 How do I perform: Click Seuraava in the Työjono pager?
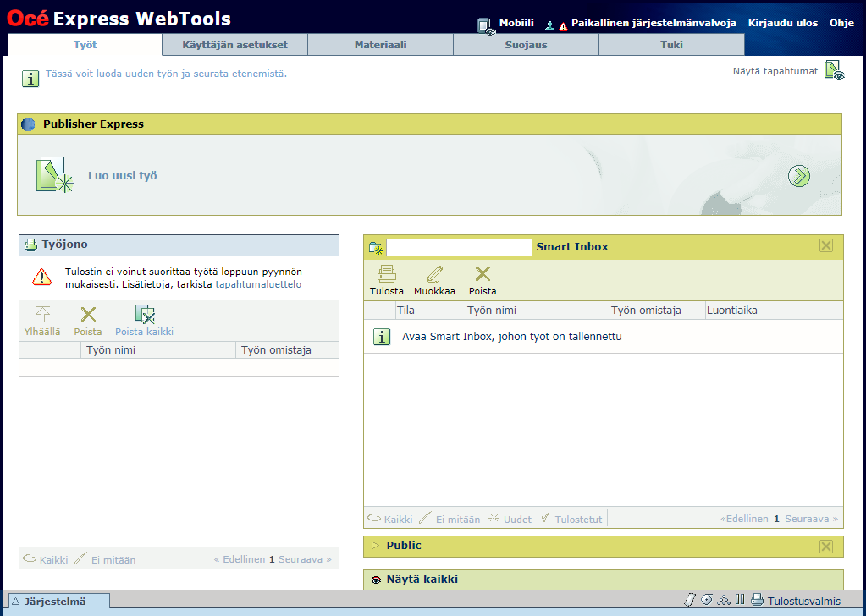coord(305,559)
